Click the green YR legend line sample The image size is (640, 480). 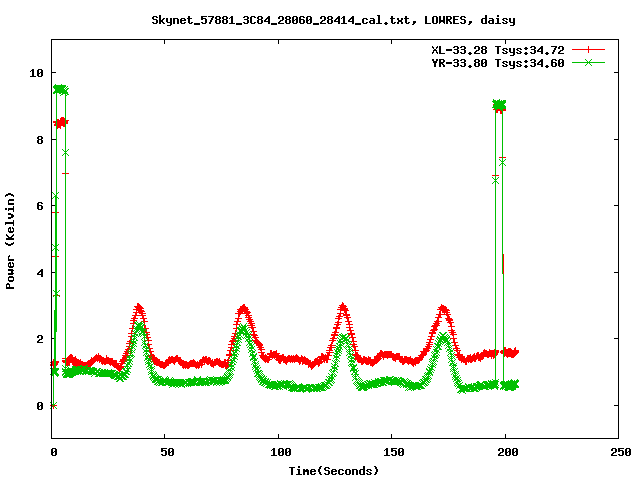[588, 62]
